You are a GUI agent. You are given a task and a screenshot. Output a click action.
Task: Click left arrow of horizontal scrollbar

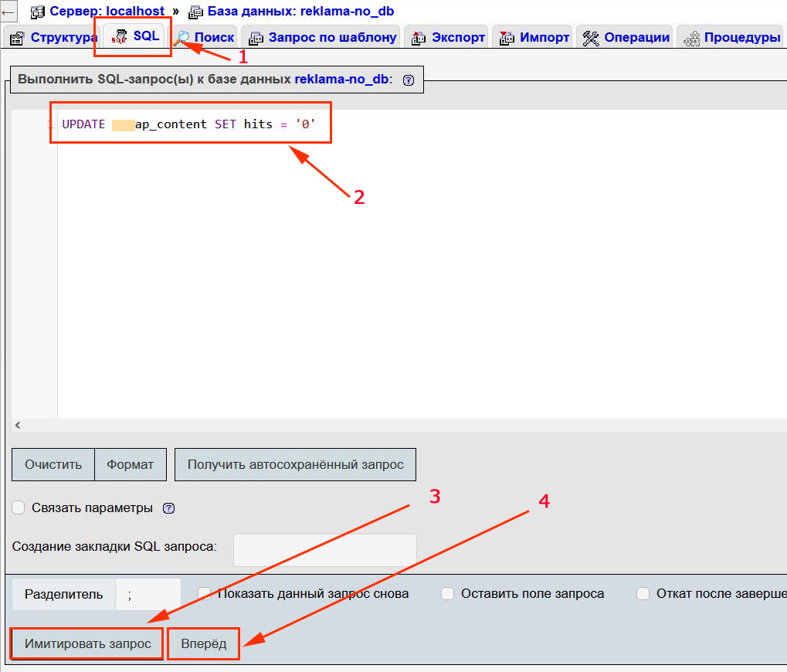point(18,425)
